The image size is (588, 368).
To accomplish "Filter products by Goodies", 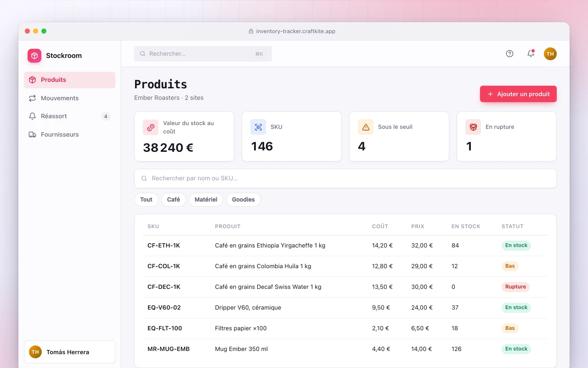I will click(243, 200).
